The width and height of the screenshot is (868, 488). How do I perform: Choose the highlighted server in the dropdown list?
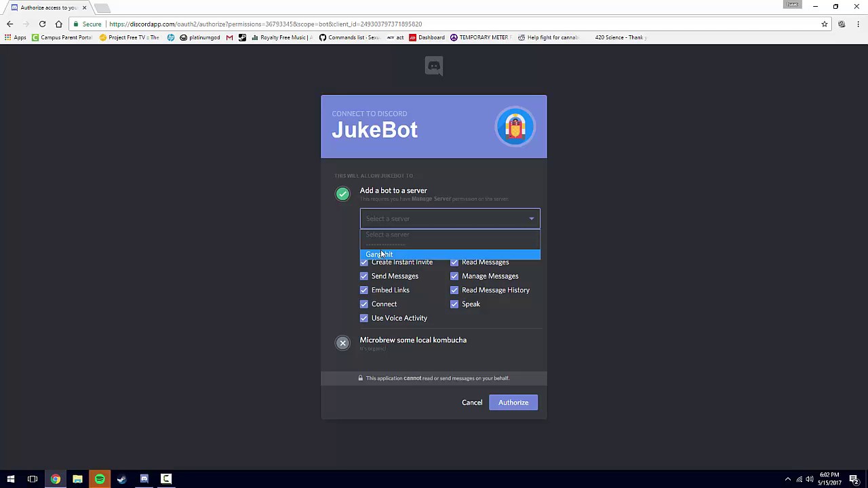(x=450, y=254)
